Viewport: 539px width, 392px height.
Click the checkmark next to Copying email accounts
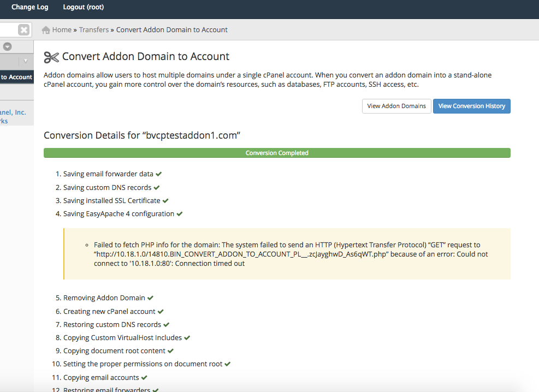click(x=144, y=378)
